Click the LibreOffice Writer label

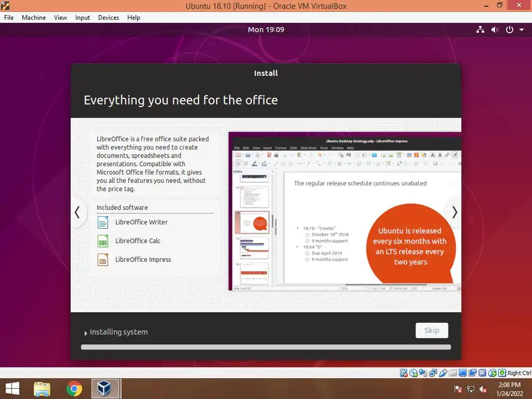[x=141, y=222]
